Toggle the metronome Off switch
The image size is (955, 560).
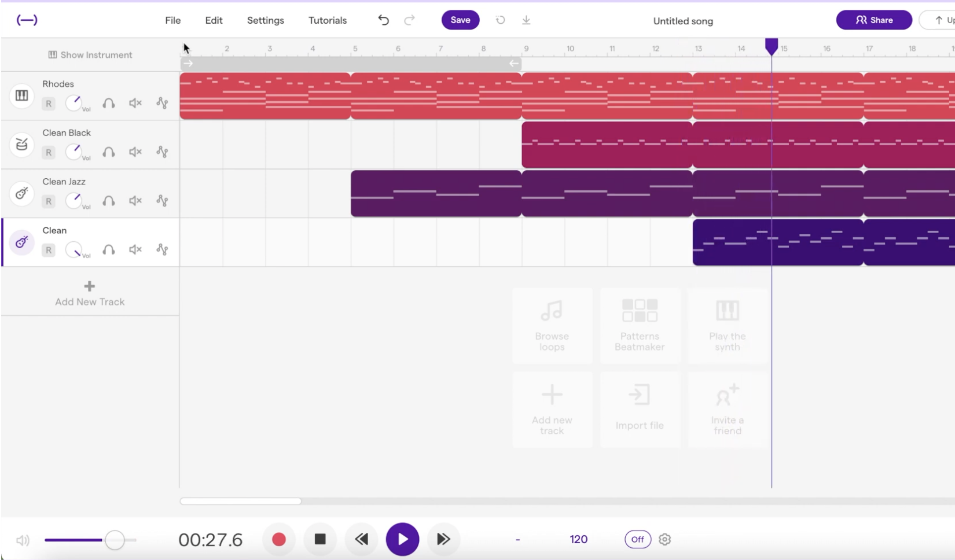[x=638, y=540]
